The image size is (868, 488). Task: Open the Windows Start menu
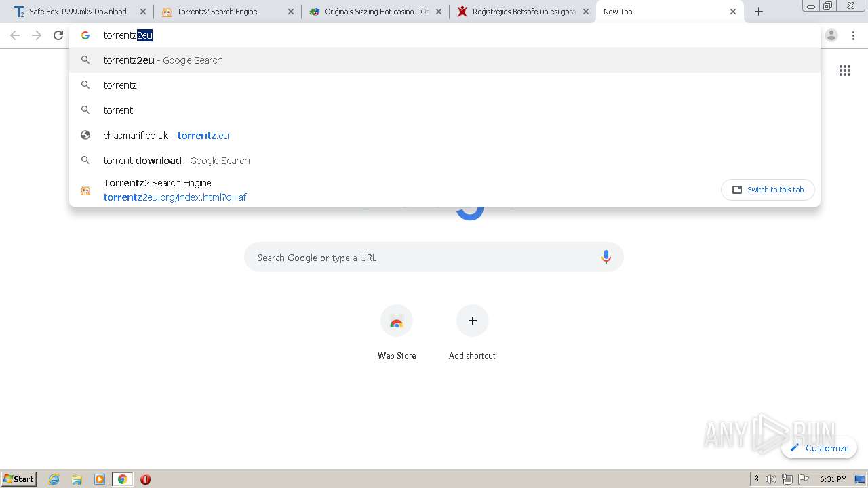[18, 479]
